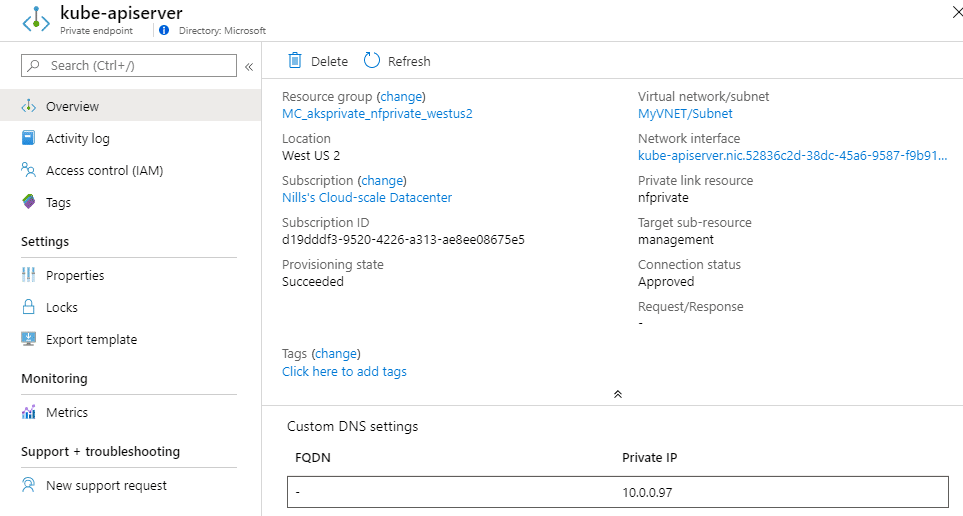The width and height of the screenshot is (963, 516).
Task: Click the Properties icon
Action: click(28, 275)
